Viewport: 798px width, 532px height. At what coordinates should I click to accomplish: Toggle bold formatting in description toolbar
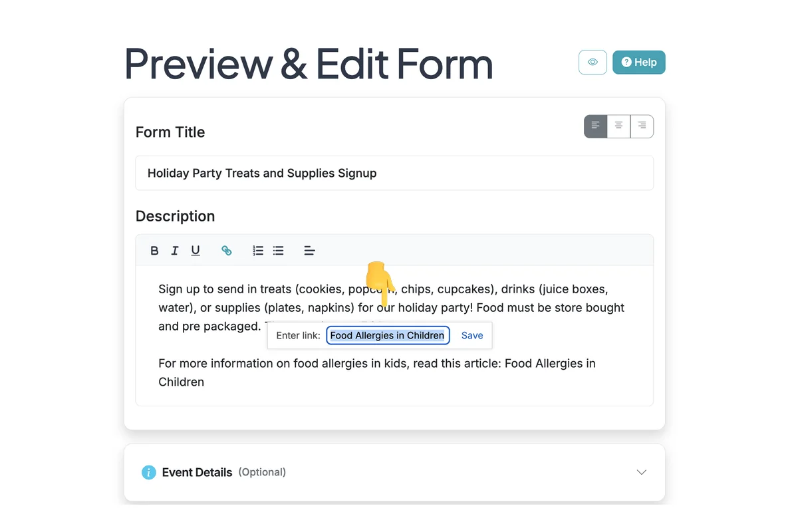pyautogui.click(x=154, y=251)
